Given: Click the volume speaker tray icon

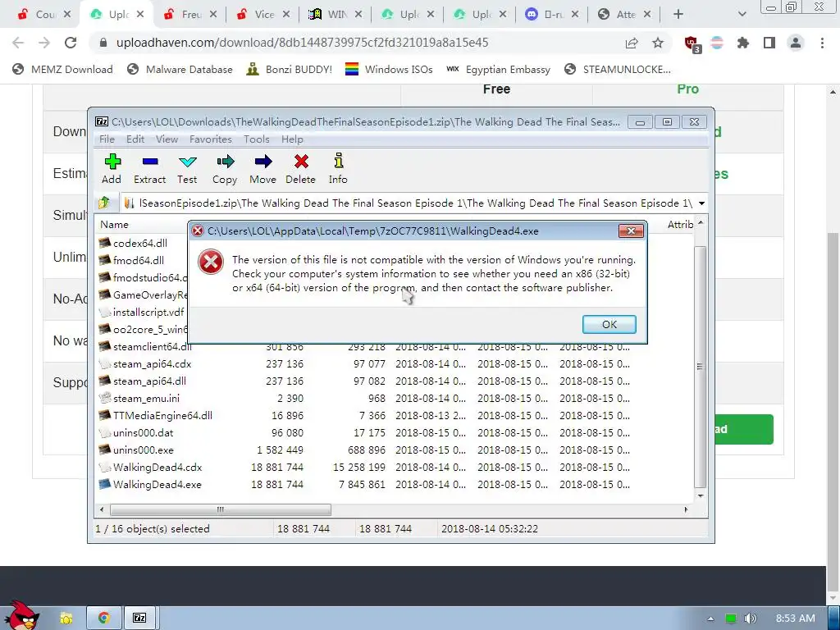Looking at the screenshot, I should pyautogui.click(x=750, y=619).
